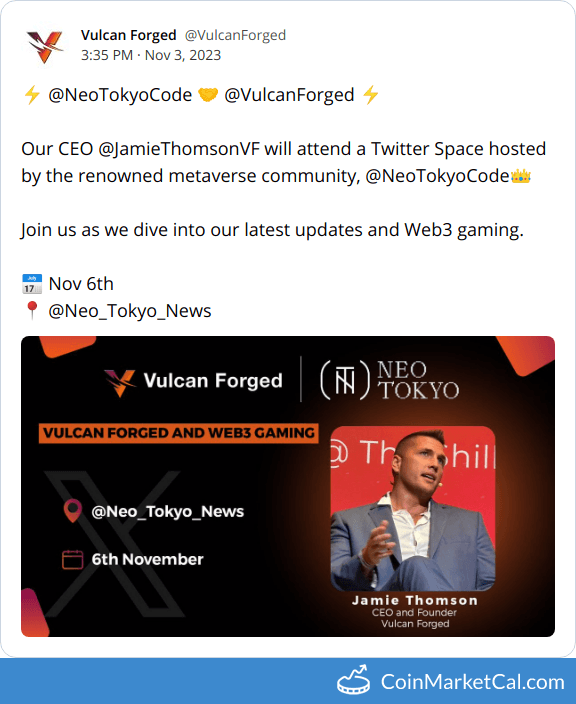
Task: Open the @VulcanForged handle in the header
Action: pyautogui.click(x=235, y=35)
